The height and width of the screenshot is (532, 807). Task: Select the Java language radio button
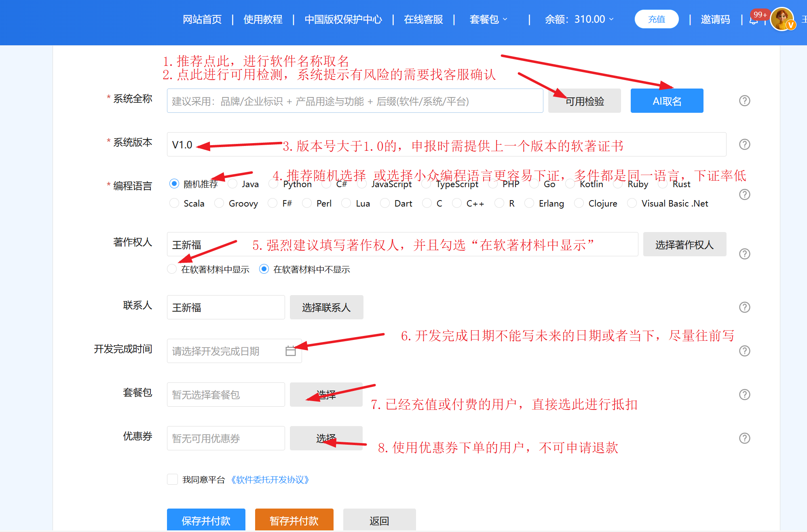coord(232,184)
